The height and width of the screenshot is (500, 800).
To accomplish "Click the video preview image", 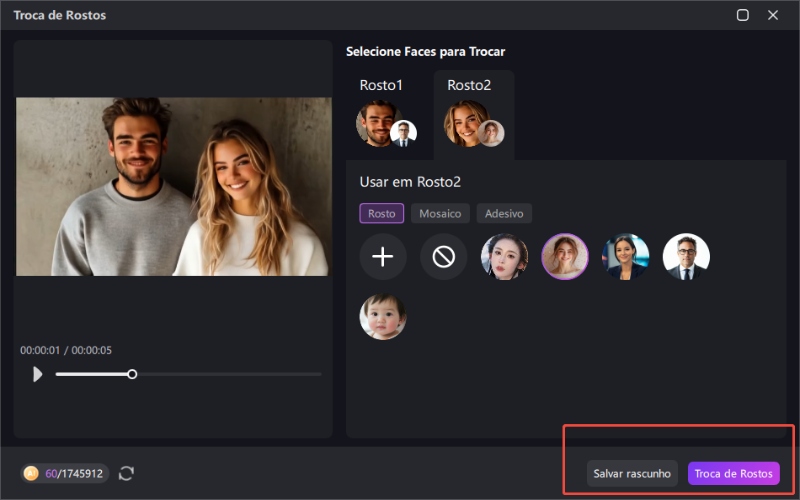I will [173, 187].
